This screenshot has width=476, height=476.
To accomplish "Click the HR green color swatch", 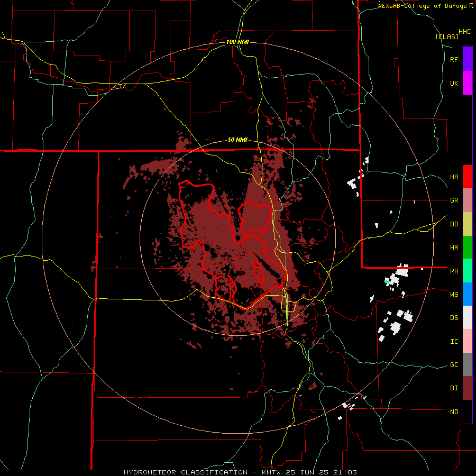I will click(x=467, y=247).
